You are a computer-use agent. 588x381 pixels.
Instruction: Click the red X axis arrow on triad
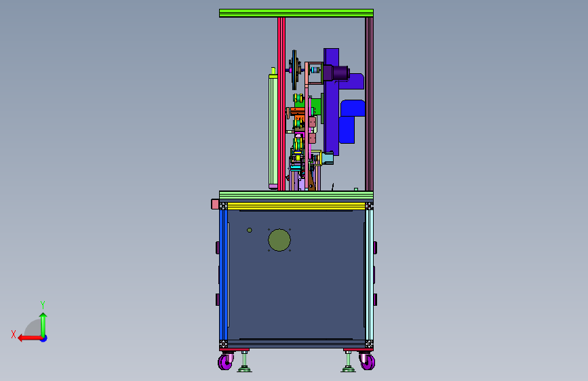[x=29, y=338]
